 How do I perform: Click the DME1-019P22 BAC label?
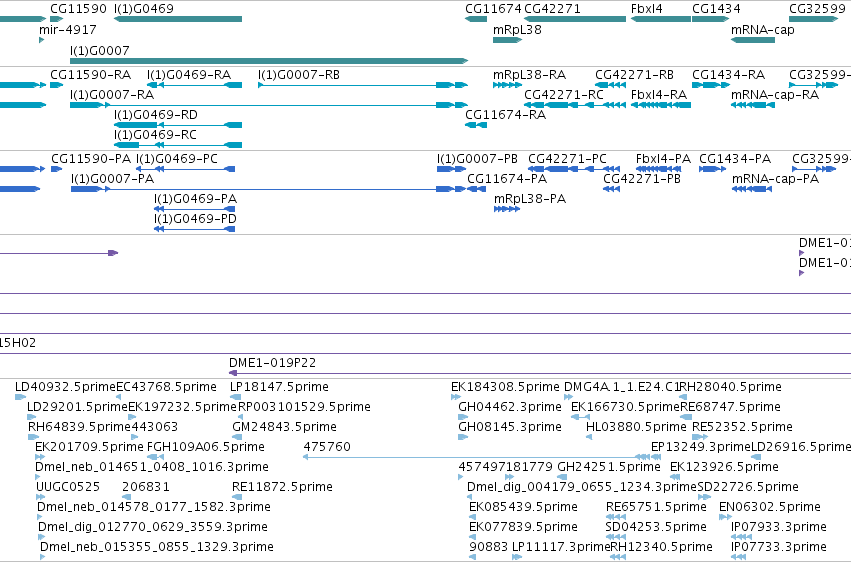tap(272, 362)
